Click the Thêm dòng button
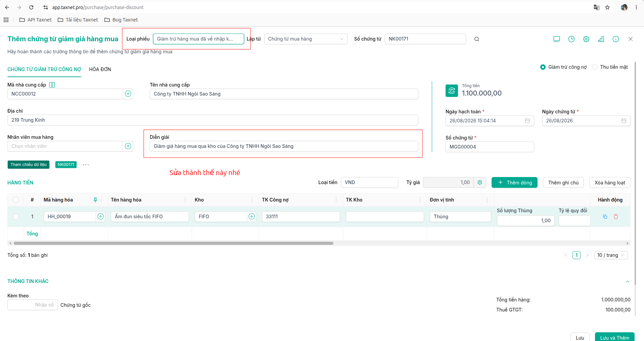Screen dimensions: 644x341 [x=514, y=182]
